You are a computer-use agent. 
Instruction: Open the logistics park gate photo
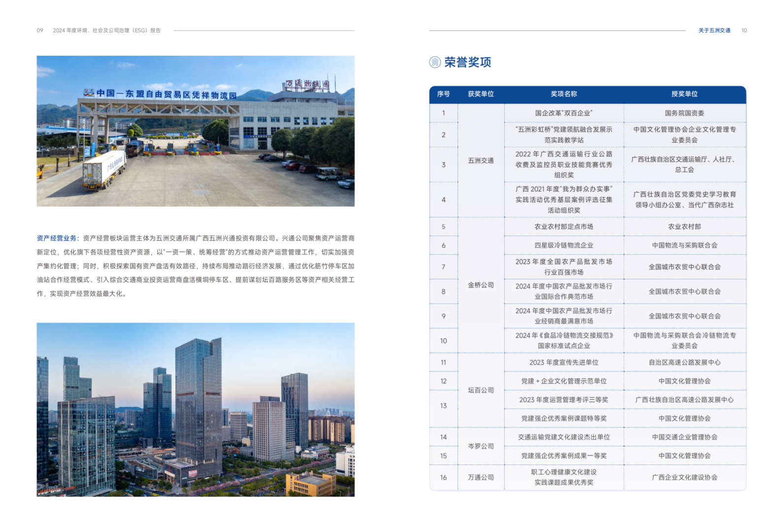[x=196, y=131]
